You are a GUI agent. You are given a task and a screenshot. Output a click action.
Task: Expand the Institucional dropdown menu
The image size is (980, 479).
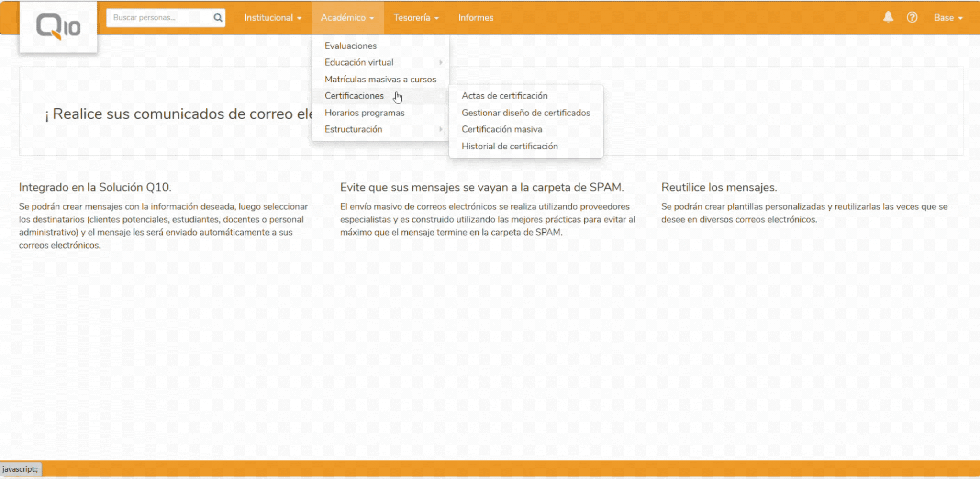tap(272, 18)
